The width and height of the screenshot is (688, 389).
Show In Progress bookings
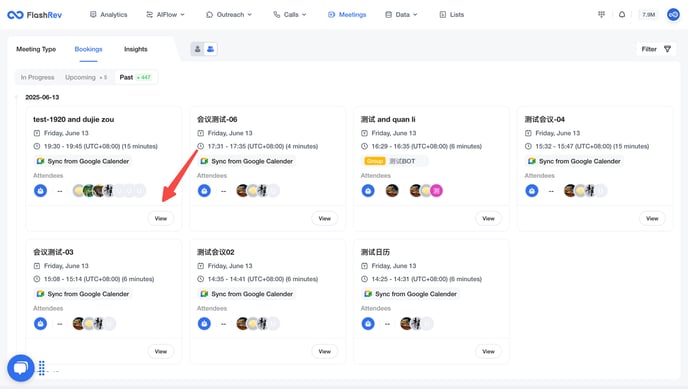point(37,77)
